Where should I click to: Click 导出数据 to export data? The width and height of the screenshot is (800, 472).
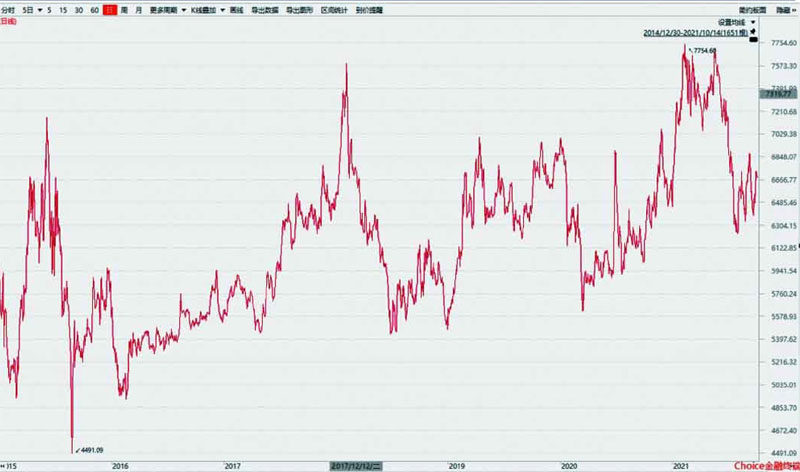tap(265, 8)
